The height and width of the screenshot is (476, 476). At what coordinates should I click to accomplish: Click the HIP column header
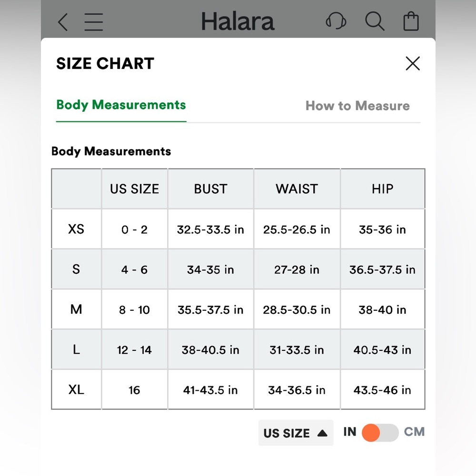(382, 189)
